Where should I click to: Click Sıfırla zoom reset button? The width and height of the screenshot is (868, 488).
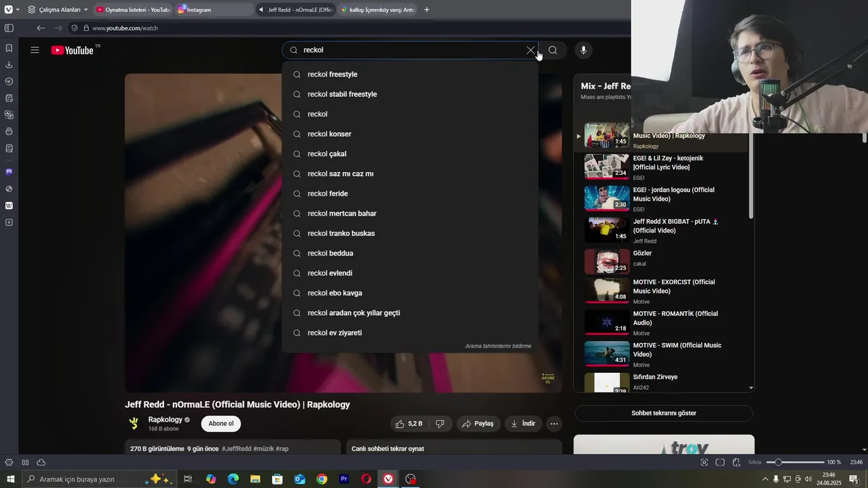pos(755,462)
